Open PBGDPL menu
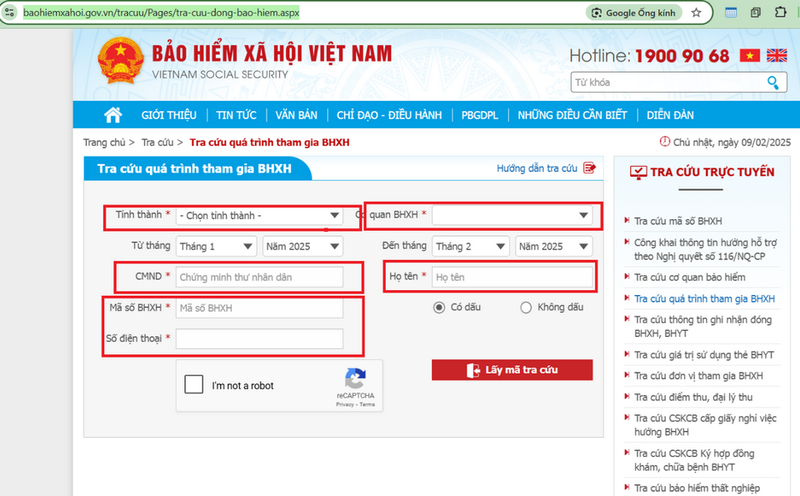 480,115
